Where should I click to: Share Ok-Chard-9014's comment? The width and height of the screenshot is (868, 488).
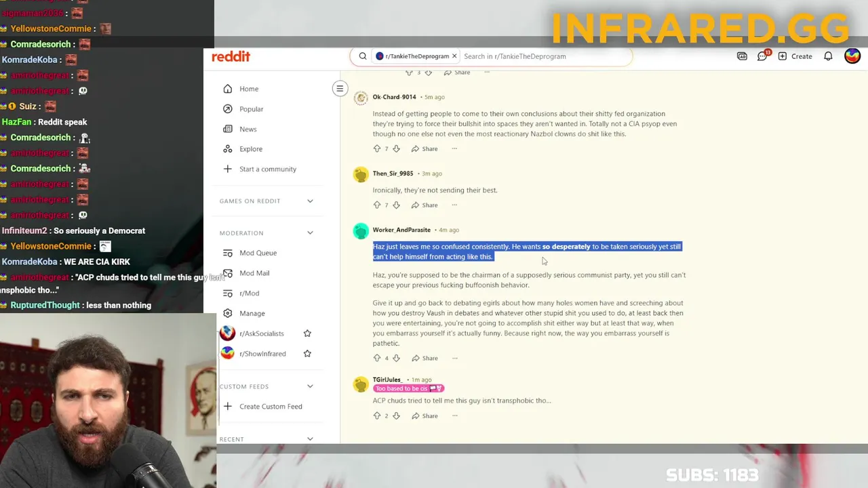(x=425, y=148)
